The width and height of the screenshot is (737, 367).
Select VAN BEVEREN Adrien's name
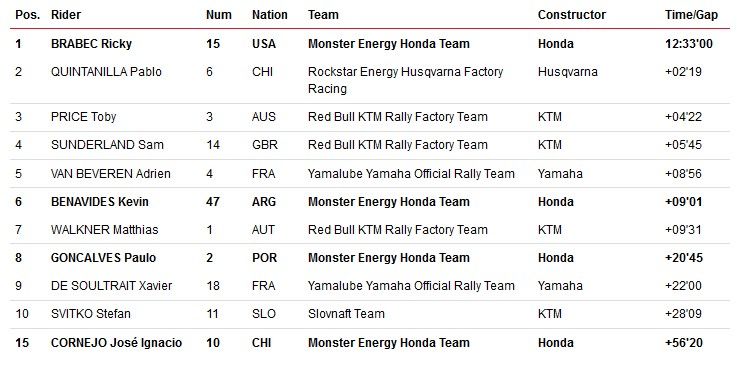(110, 174)
